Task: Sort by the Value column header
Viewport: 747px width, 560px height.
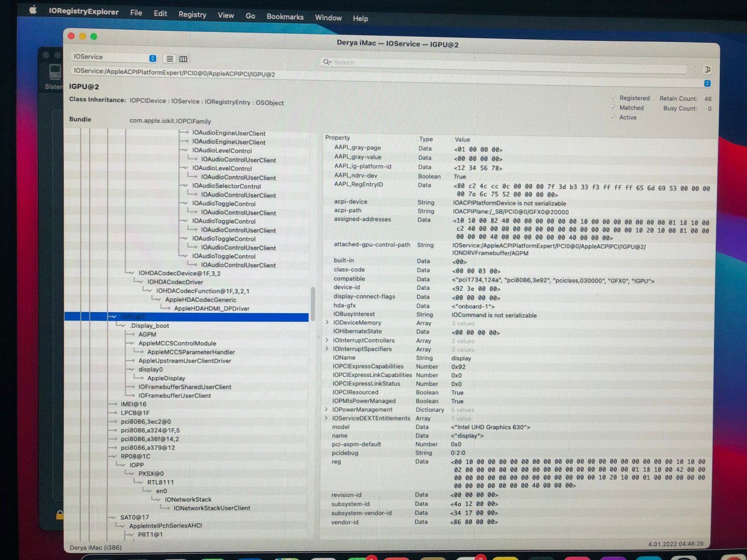Action: tap(462, 139)
